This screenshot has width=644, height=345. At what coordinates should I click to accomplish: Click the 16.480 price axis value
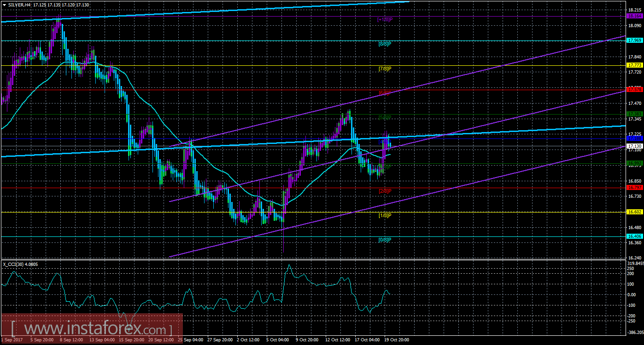635,227
